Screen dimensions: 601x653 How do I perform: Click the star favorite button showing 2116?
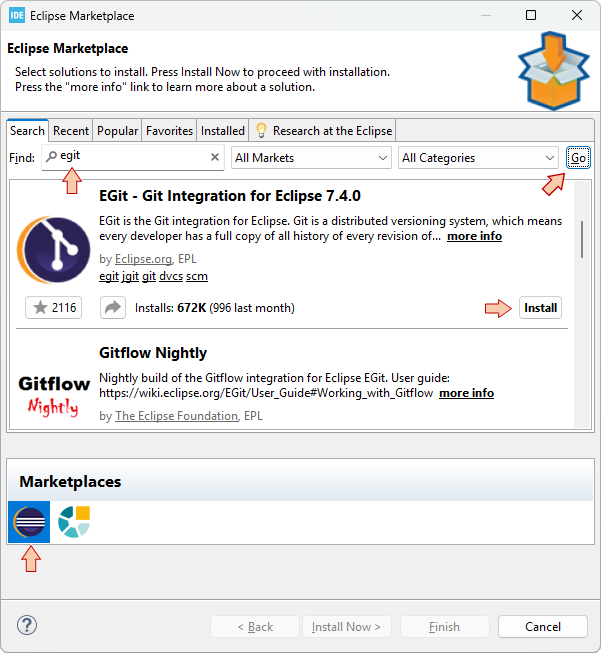54,308
